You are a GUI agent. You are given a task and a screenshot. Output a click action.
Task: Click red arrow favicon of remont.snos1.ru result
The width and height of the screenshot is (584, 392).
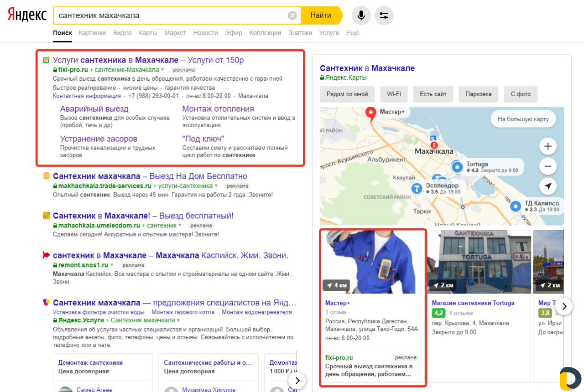click(x=46, y=255)
